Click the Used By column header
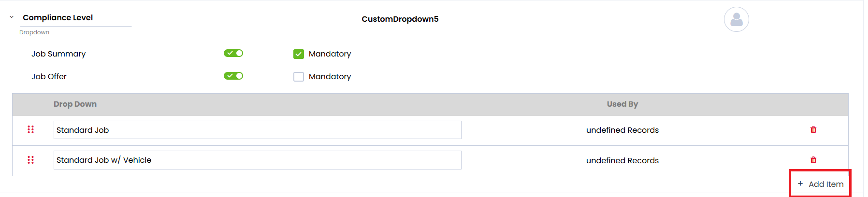 [x=622, y=104]
